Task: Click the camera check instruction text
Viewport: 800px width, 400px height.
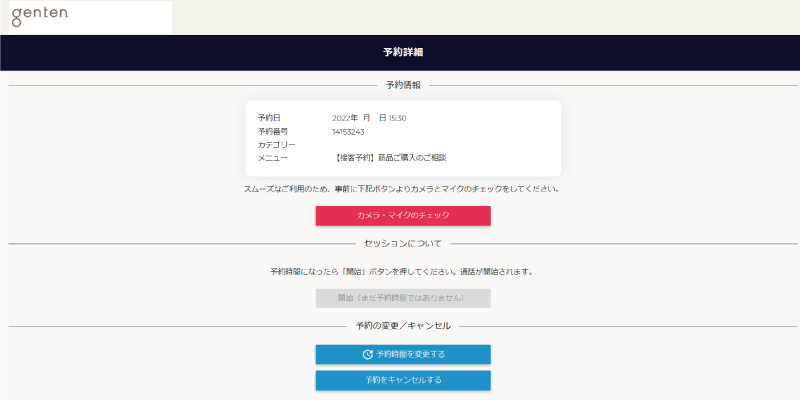Action: [402, 189]
